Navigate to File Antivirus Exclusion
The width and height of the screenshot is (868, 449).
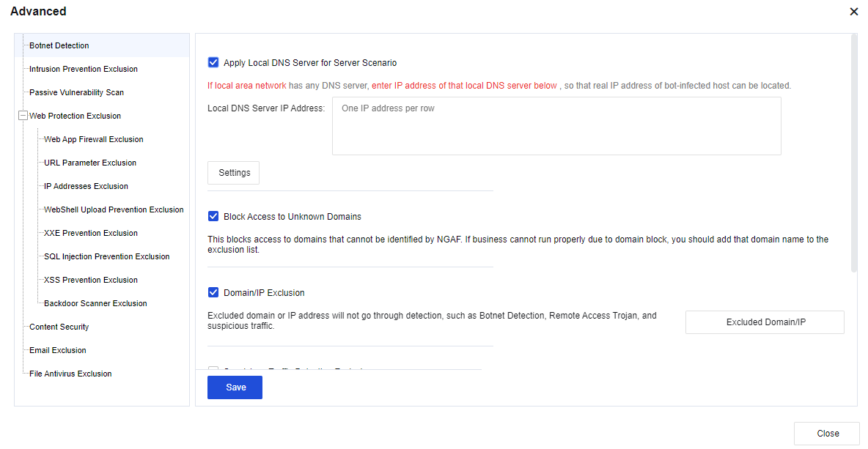tap(70, 374)
